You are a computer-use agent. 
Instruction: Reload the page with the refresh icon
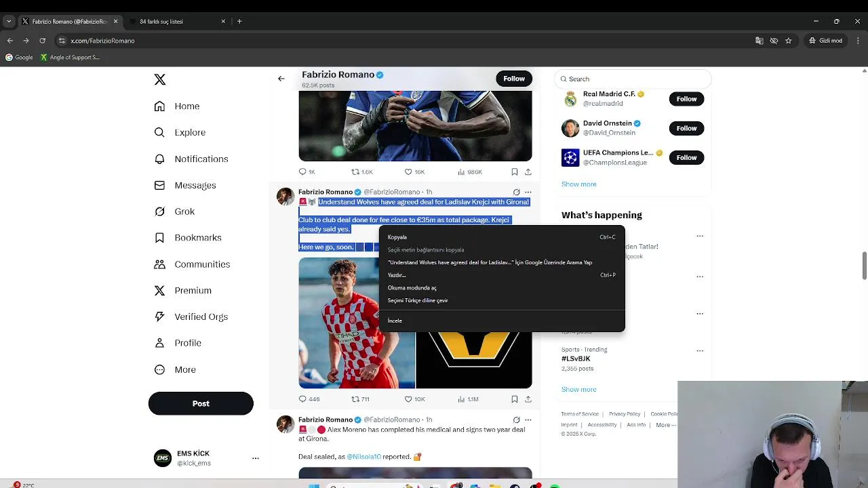42,41
